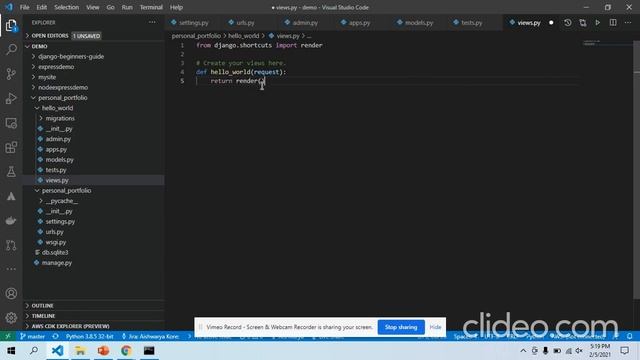
Task: Open Chrome from the taskbar
Action: coord(126,351)
